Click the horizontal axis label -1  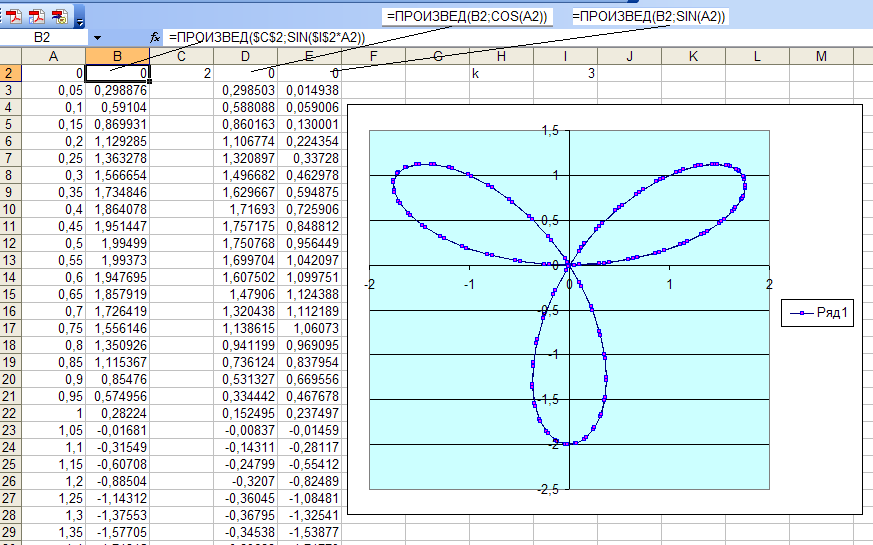[x=469, y=284]
